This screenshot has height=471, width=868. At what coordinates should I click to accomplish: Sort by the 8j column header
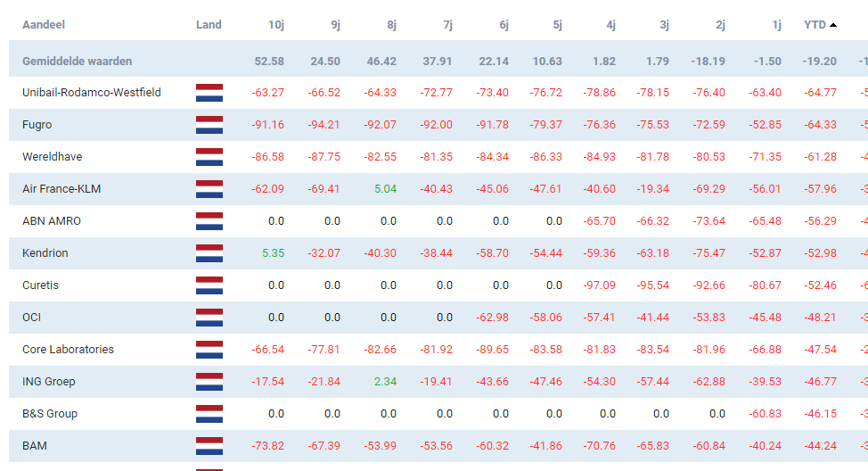(x=392, y=24)
